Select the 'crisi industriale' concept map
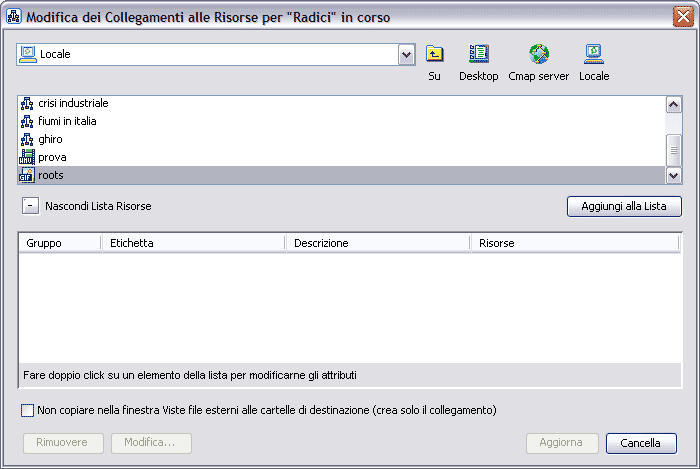The image size is (700, 469). tap(72, 103)
